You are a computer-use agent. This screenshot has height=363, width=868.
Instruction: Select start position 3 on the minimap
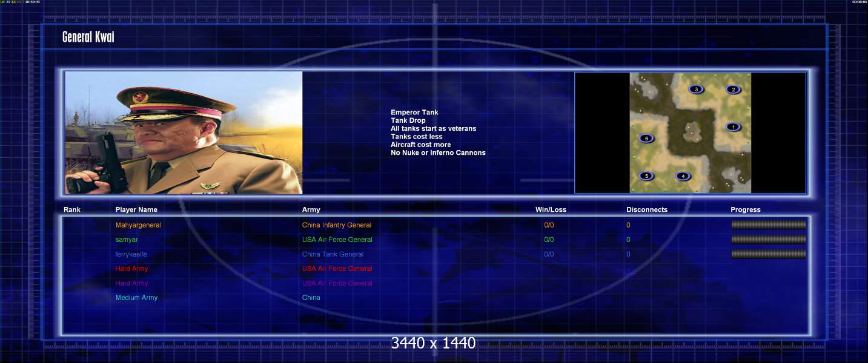(x=696, y=90)
